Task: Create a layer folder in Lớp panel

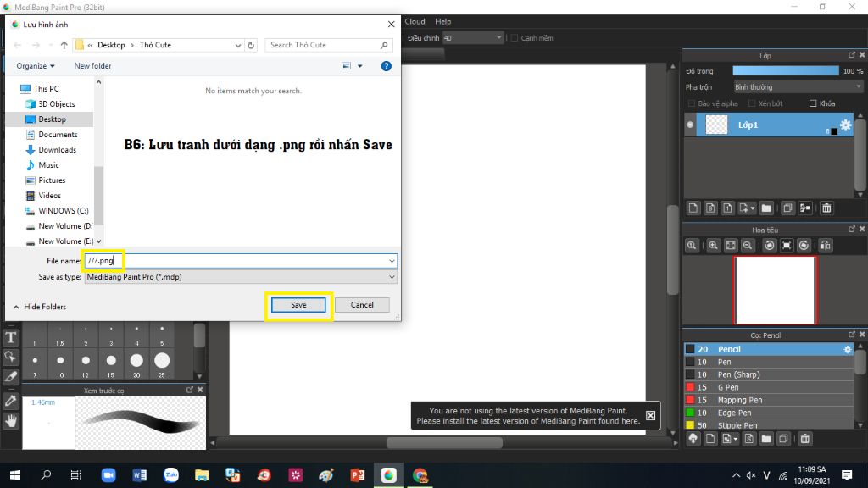Action: coord(766,208)
